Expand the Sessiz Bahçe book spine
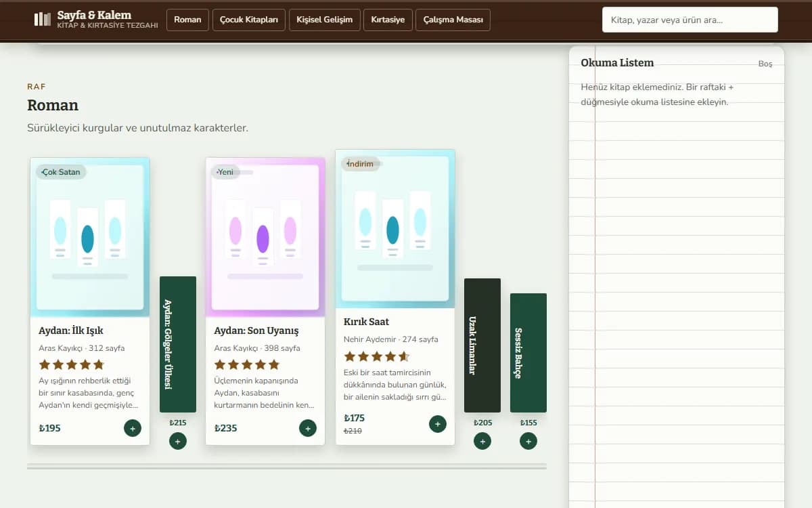The image size is (812, 508). tap(528, 353)
